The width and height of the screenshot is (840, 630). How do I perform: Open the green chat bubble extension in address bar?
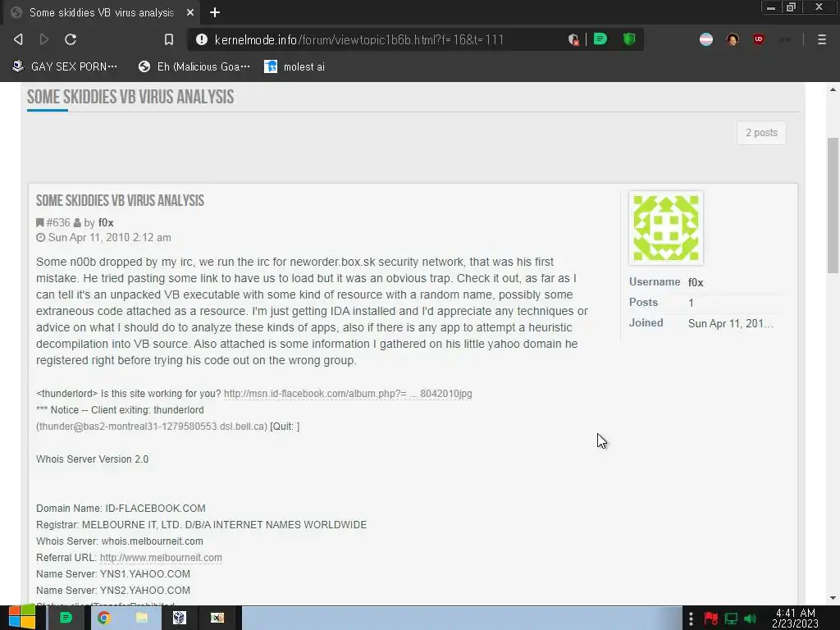[x=600, y=39]
